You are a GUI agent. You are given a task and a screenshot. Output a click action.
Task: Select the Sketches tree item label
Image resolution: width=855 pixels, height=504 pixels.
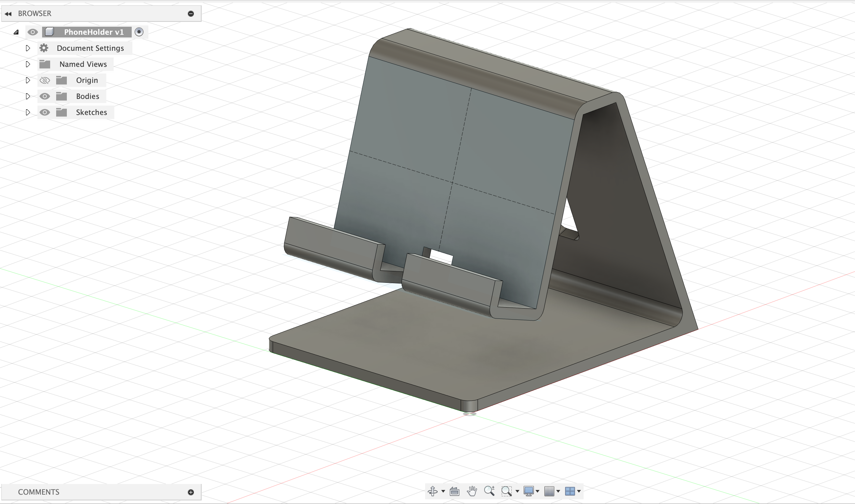(91, 112)
